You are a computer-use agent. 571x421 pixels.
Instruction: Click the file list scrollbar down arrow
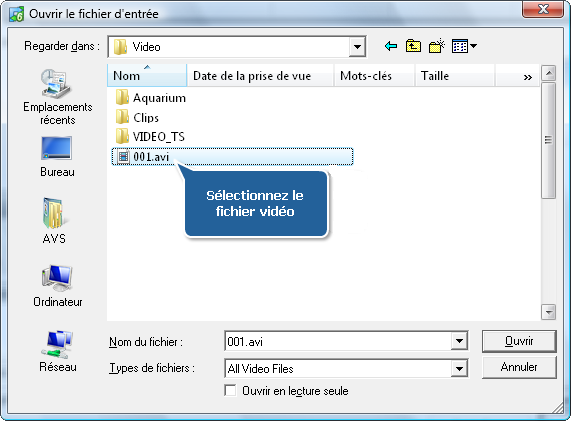pos(548,312)
